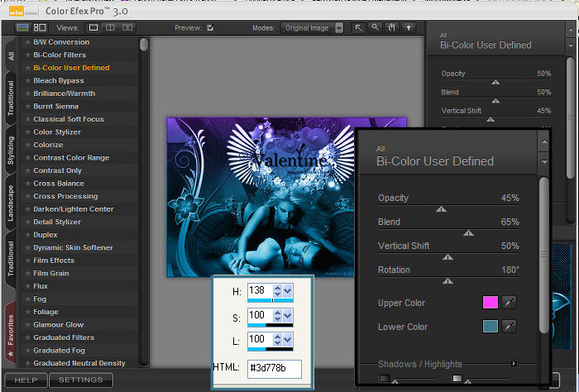
Task: Select the single image view
Action: [x=93, y=27]
